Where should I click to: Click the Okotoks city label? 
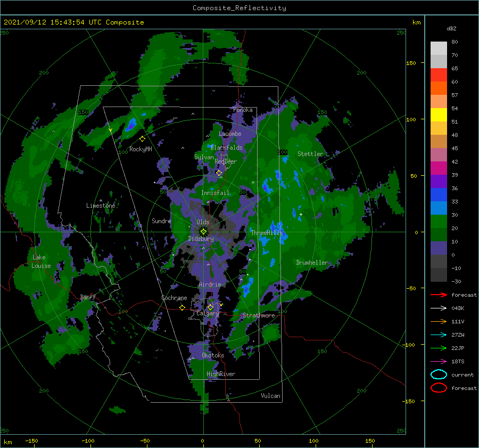click(213, 355)
